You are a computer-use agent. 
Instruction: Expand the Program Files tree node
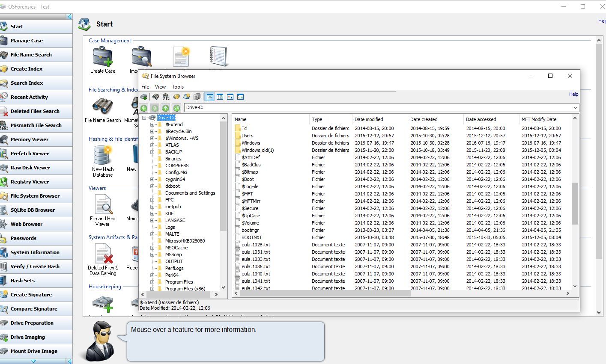coord(152,282)
